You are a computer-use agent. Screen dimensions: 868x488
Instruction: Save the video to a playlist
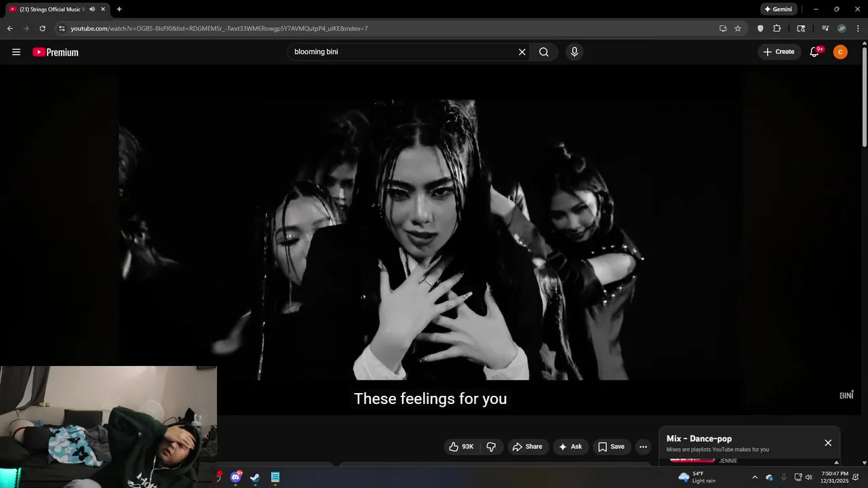pyautogui.click(x=611, y=447)
